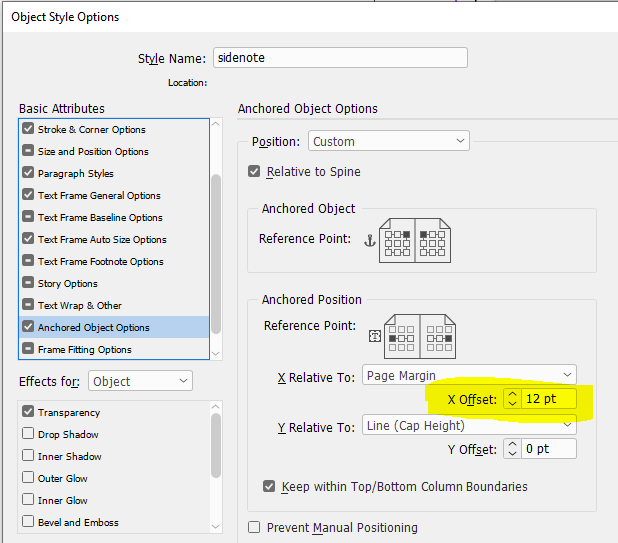The height and width of the screenshot is (543, 618).
Task: Select Drop Shadow label in effects list
Action: click(x=68, y=435)
